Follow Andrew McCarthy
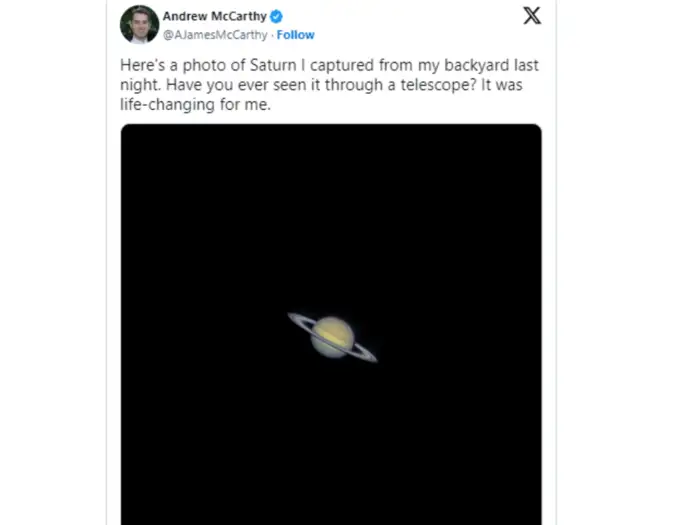This screenshot has height=525, width=700. tap(295, 35)
